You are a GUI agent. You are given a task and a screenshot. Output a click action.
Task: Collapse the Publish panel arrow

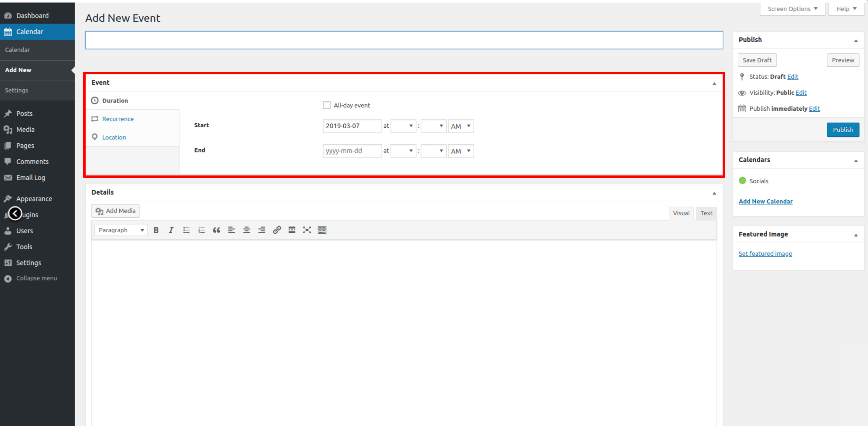(855, 41)
